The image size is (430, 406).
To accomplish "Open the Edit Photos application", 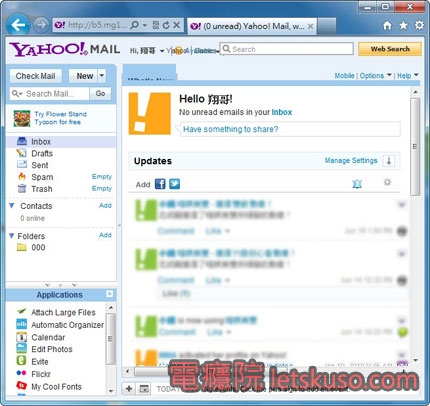I will 52,349.
